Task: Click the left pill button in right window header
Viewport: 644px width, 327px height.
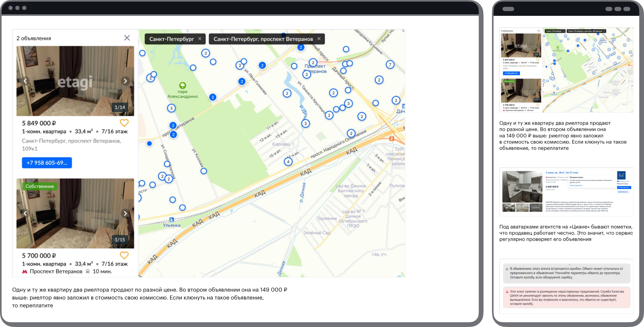Action: (508, 9)
